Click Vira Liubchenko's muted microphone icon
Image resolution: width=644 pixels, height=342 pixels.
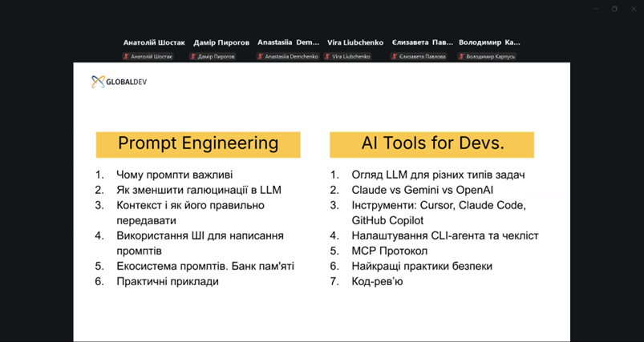327,57
